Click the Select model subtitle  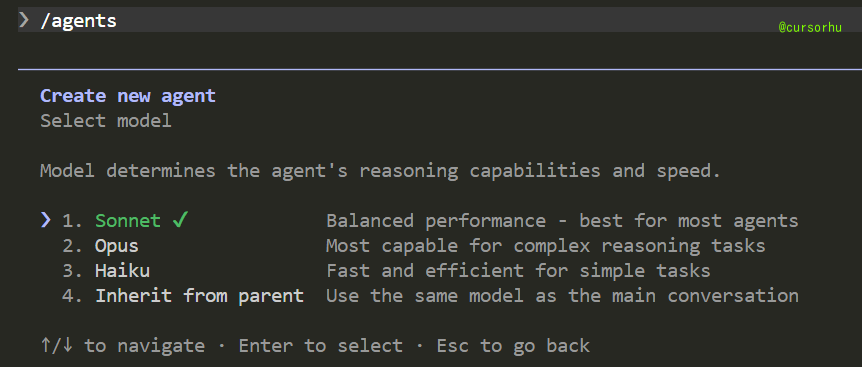(106, 121)
